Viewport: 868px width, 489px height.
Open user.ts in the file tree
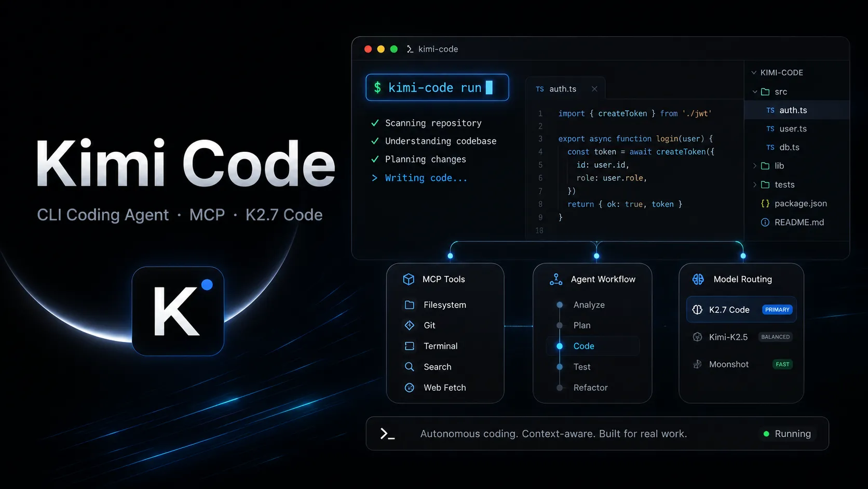tap(797, 129)
